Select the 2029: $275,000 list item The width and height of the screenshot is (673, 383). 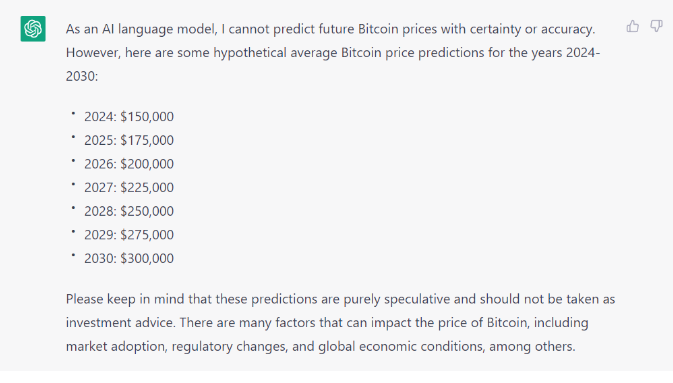pyautogui.click(x=129, y=234)
